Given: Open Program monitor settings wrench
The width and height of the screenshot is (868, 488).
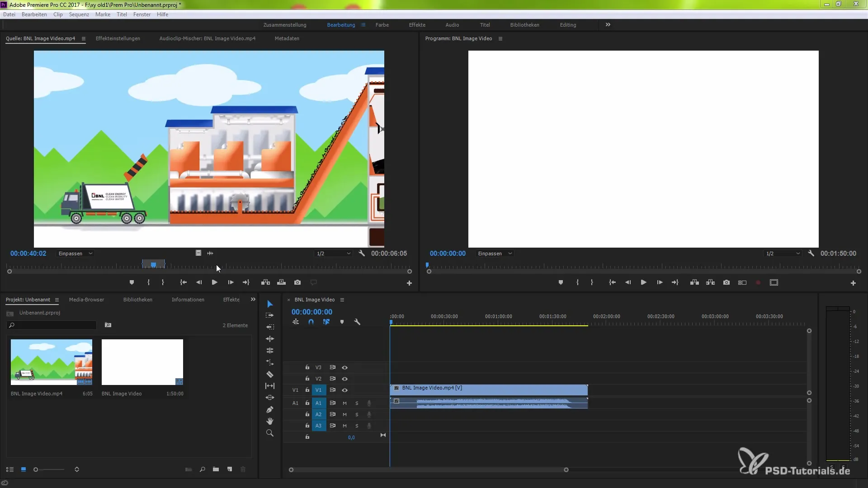Looking at the screenshot, I should tap(811, 253).
